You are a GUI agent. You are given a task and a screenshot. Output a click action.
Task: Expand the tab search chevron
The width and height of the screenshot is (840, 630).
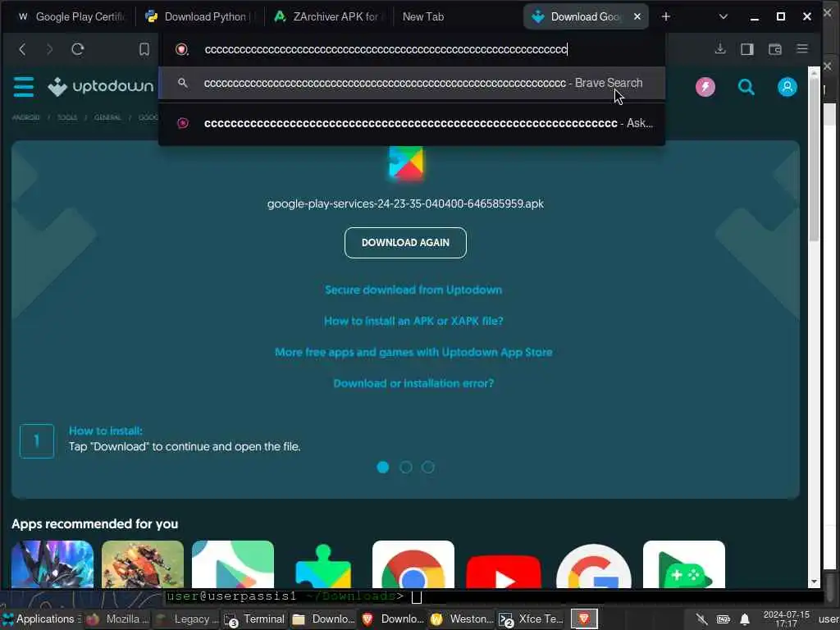(x=724, y=16)
